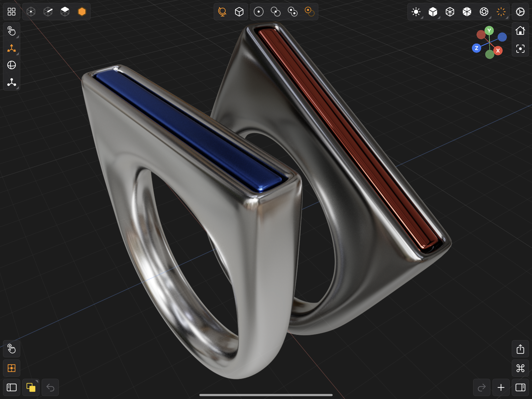Add a new object with plus
The image size is (532, 399).
click(501, 387)
